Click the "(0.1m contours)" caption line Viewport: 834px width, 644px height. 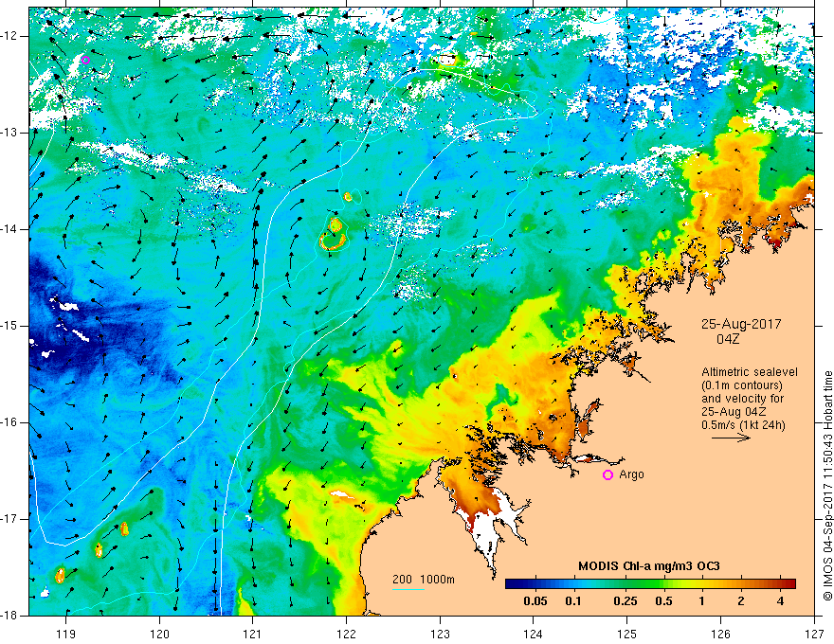[x=742, y=385]
